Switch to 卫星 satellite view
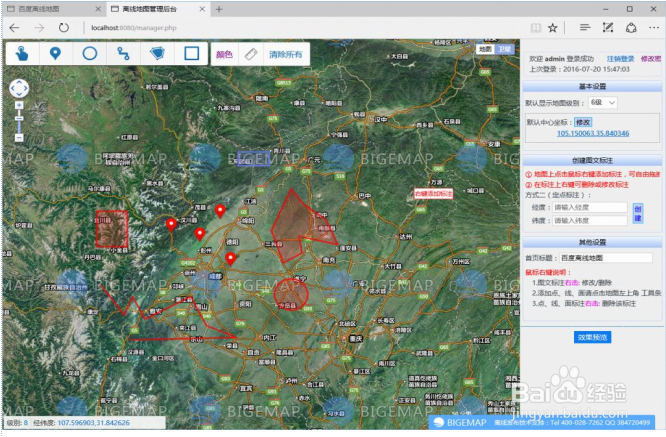The width and height of the screenshot is (666, 437). [x=505, y=49]
